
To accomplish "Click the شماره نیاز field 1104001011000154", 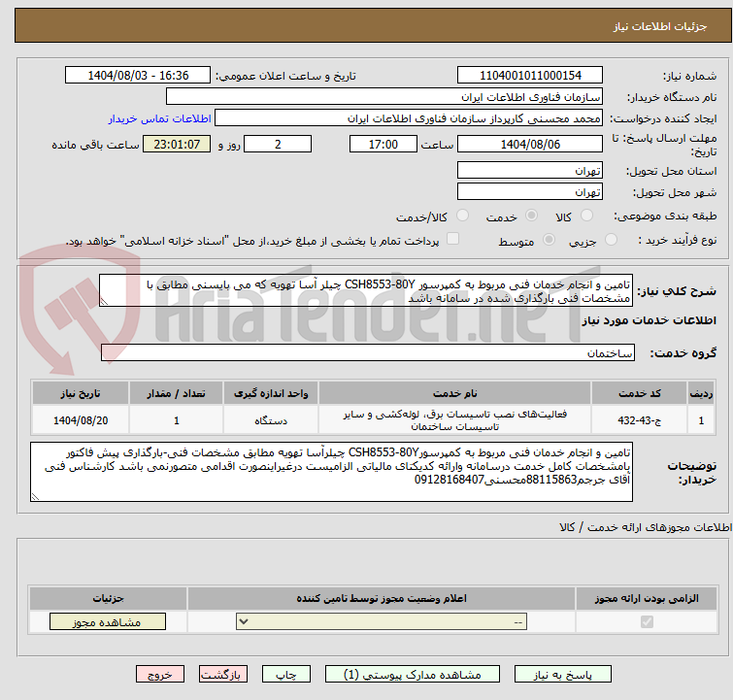I will click(530, 76).
